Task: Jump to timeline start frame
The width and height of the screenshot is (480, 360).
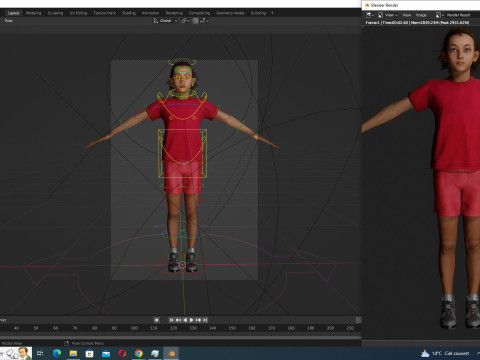Action: (171, 320)
